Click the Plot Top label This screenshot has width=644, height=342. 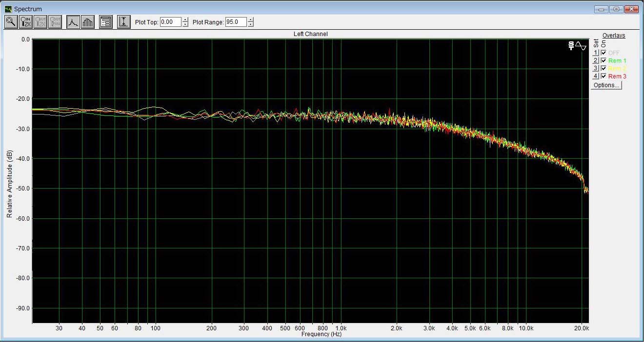tap(146, 22)
